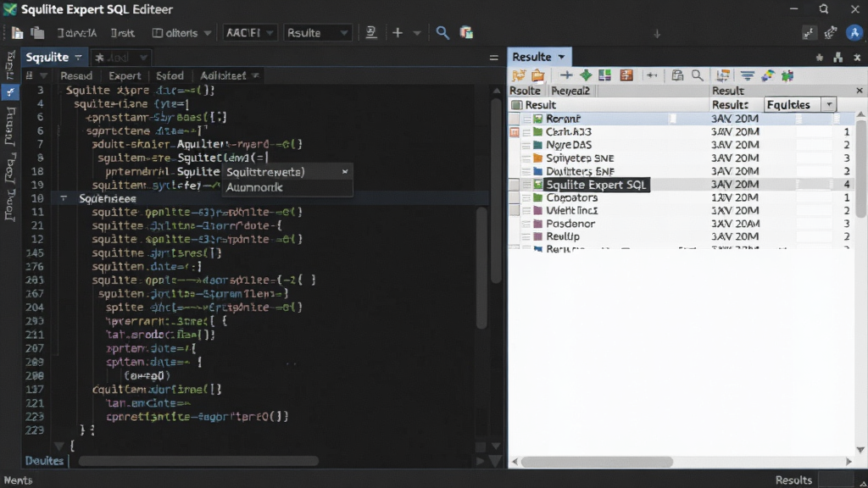
Task: Open the dropdown arrow next to the plus icon
Action: click(x=417, y=33)
